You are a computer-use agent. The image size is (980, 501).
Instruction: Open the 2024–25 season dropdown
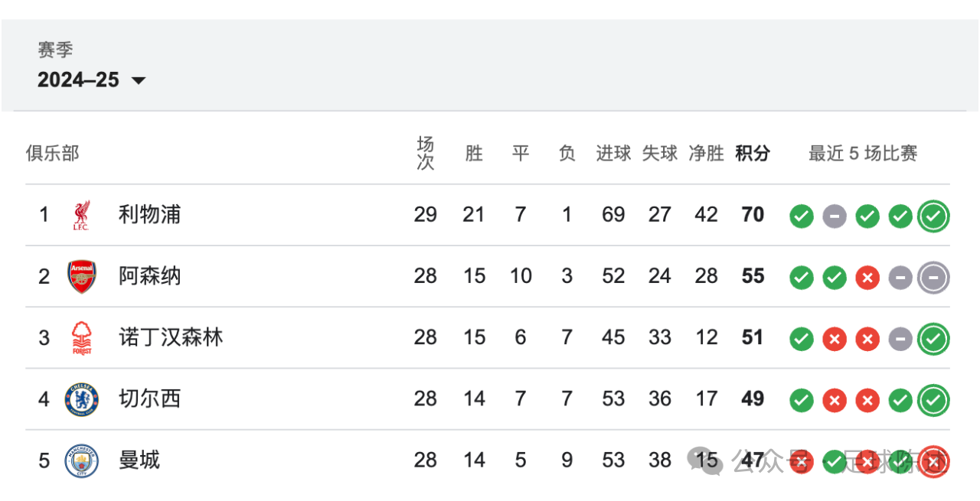point(92,80)
